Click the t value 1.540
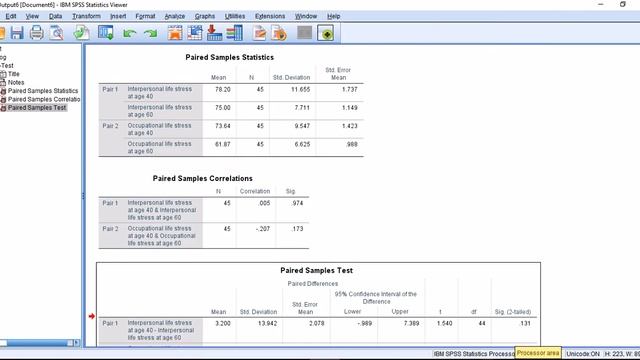Viewport: 640px width, 360px height. [444, 323]
